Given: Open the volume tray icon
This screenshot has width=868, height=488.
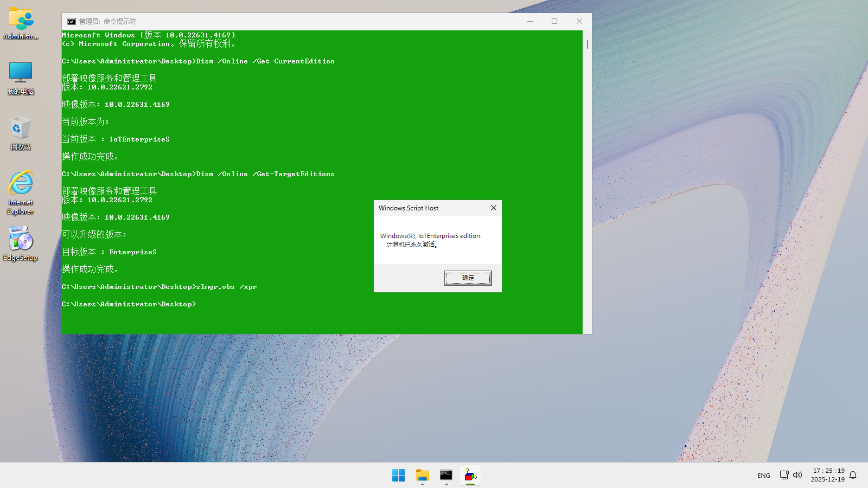Looking at the screenshot, I should pos(797,475).
